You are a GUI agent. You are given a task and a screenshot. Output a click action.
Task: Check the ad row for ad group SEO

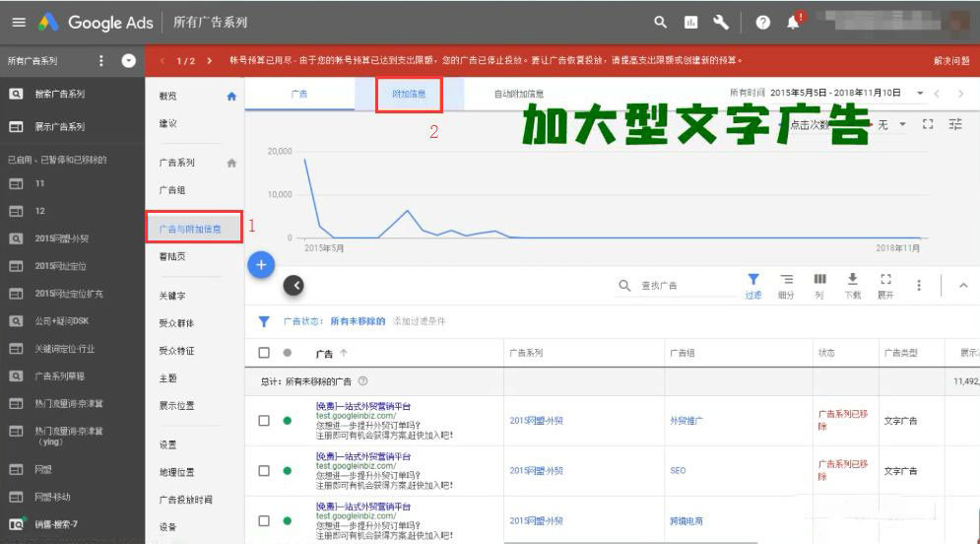(x=264, y=471)
